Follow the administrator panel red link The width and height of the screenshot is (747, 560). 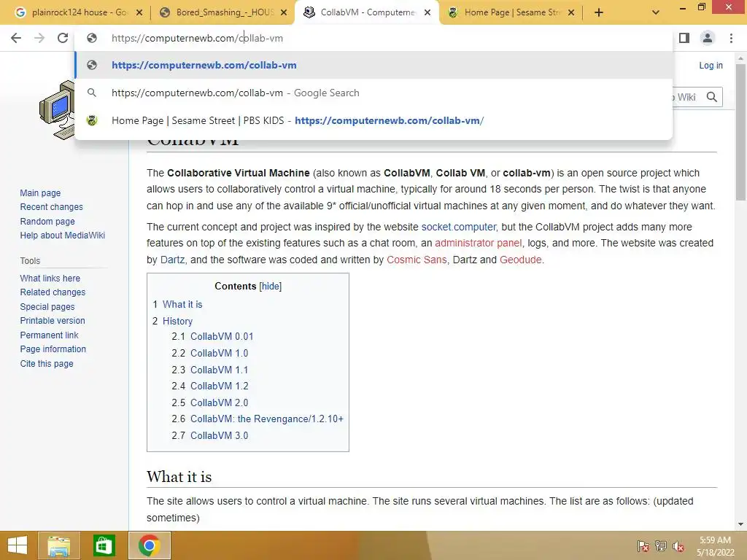pyautogui.click(x=479, y=243)
